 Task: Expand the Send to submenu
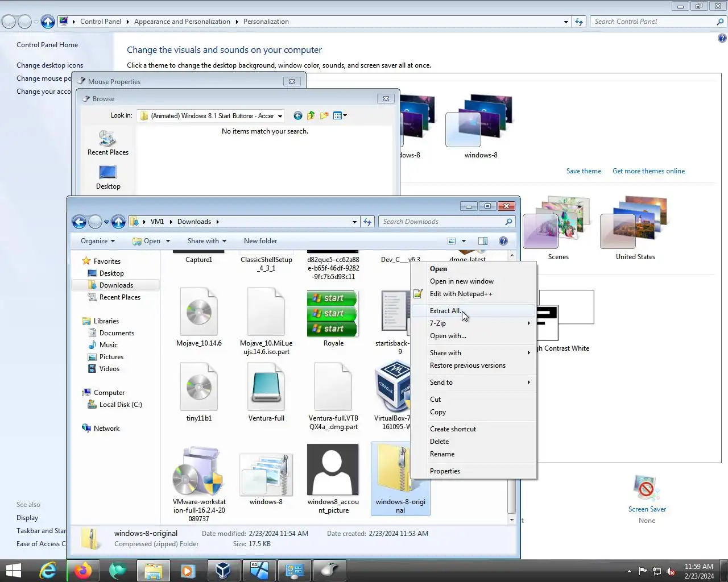tap(473, 383)
